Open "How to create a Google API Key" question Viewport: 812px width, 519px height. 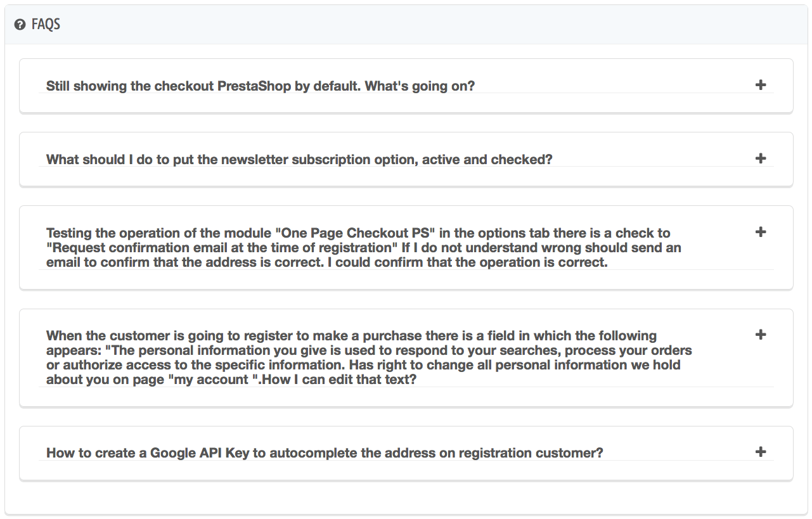pyautogui.click(x=324, y=453)
